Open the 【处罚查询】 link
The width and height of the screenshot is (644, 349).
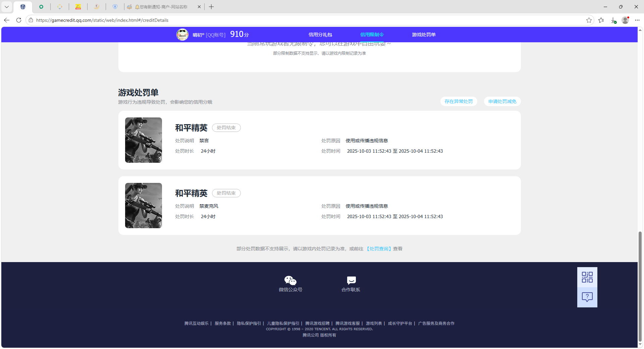[x=379, y=249]
